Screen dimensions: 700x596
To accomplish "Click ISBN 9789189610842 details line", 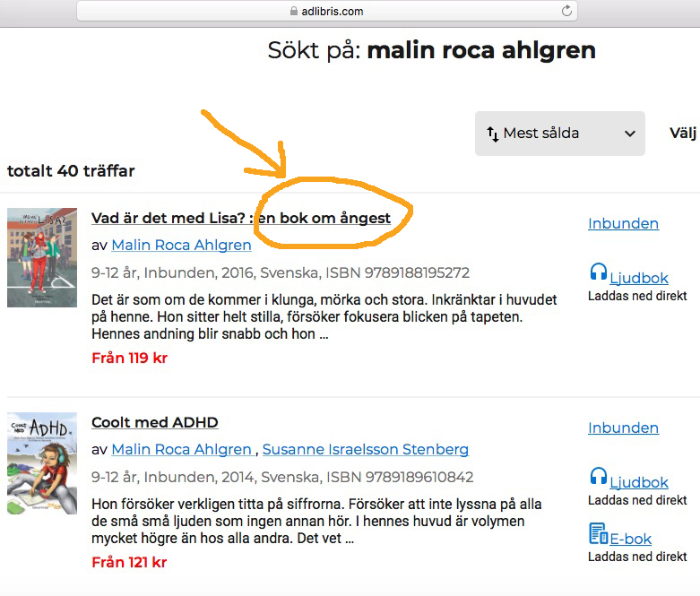I will (x=282, y=477).
